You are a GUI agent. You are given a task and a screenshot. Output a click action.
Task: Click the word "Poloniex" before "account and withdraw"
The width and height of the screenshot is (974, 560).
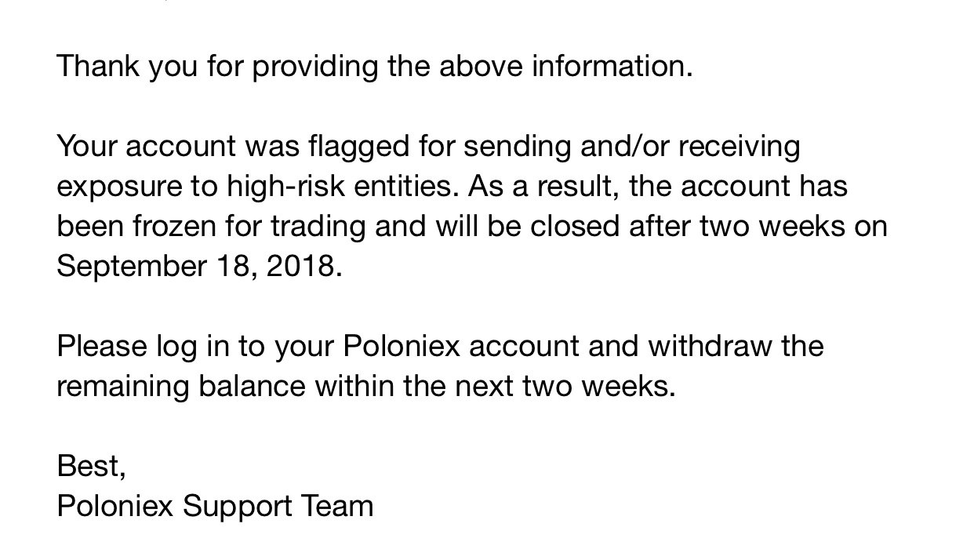tap(402, 346)
